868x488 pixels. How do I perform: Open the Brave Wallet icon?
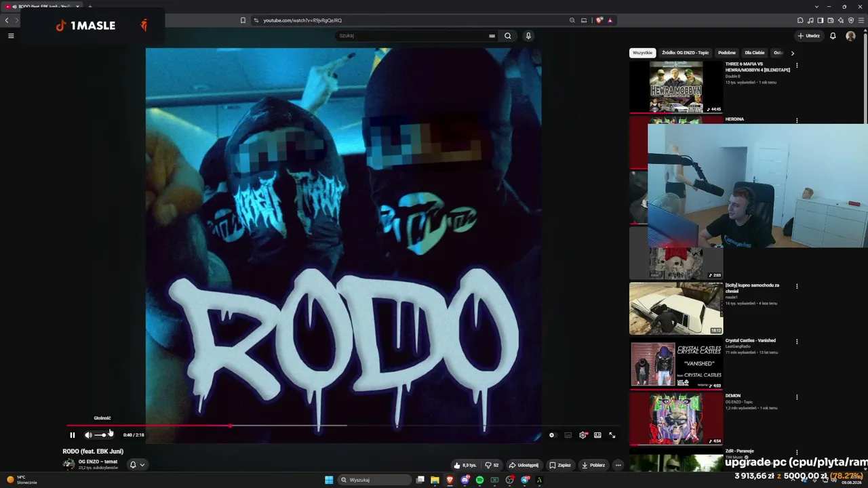point(831,20)
